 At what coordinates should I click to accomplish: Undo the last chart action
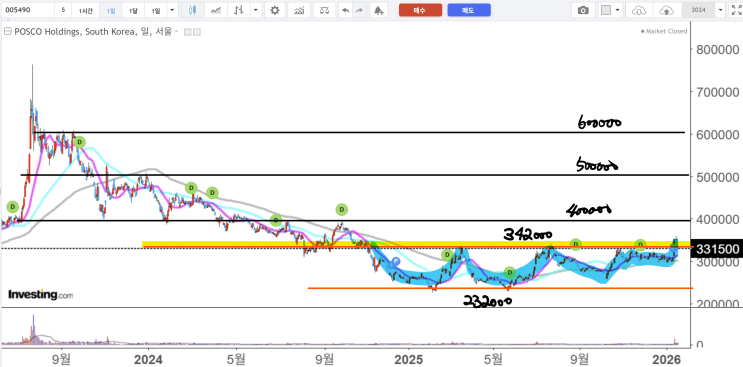(x=345, y=10)
